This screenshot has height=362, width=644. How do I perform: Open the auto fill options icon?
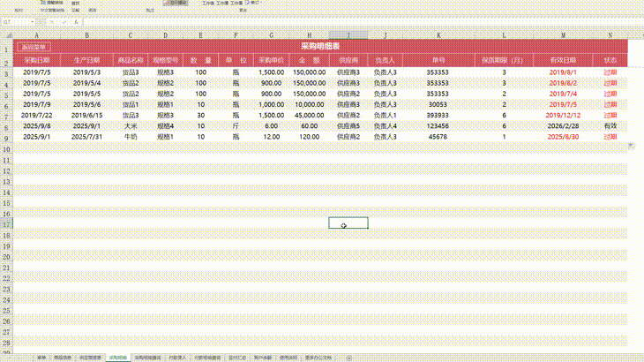[632, 146]
